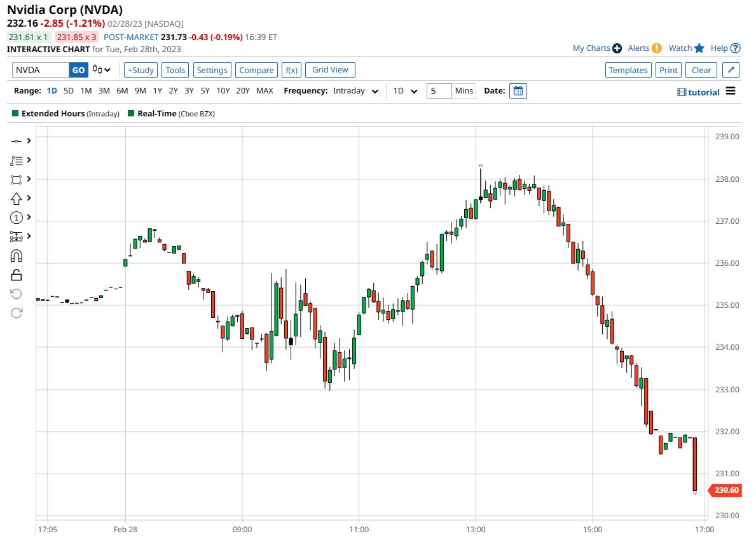Click the orange Alerts exclamation icon
Screen dimensions: 756x543
click(x=657, y=48)
